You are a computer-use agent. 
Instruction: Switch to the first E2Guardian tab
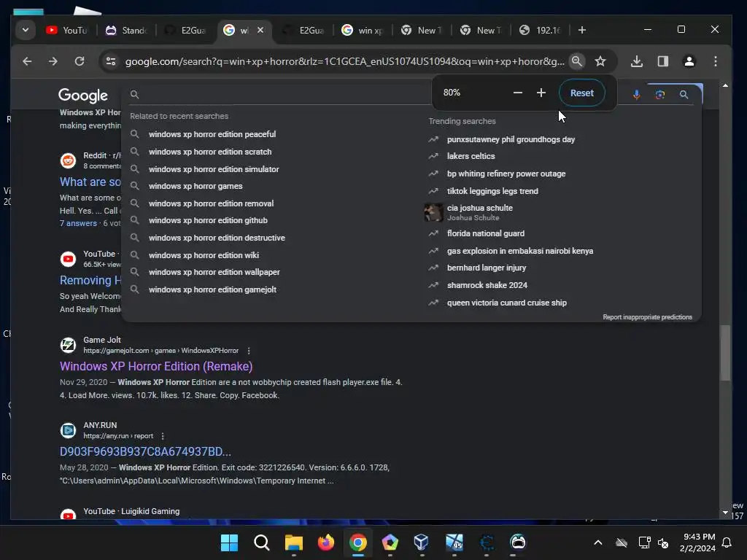click(x=185, y=31)
